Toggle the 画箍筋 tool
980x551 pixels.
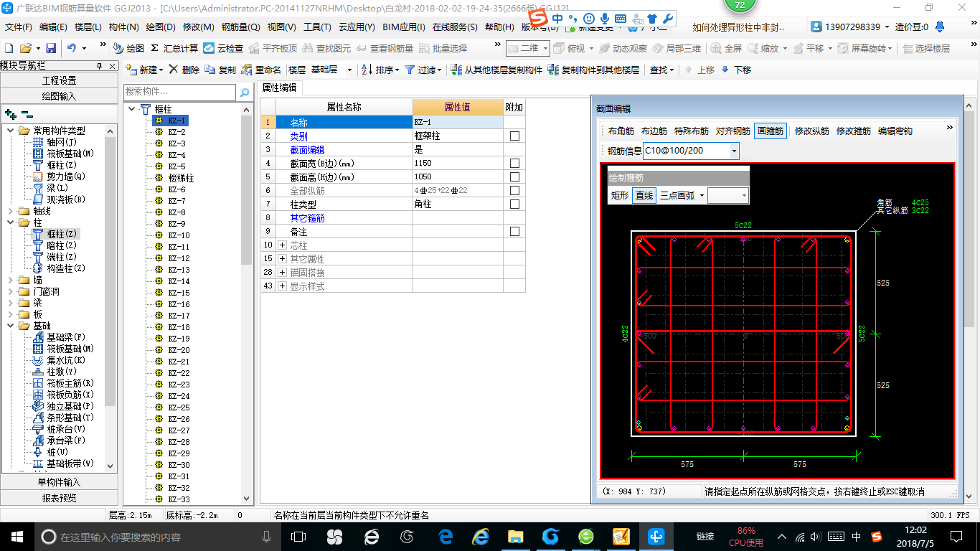point(771,131)
